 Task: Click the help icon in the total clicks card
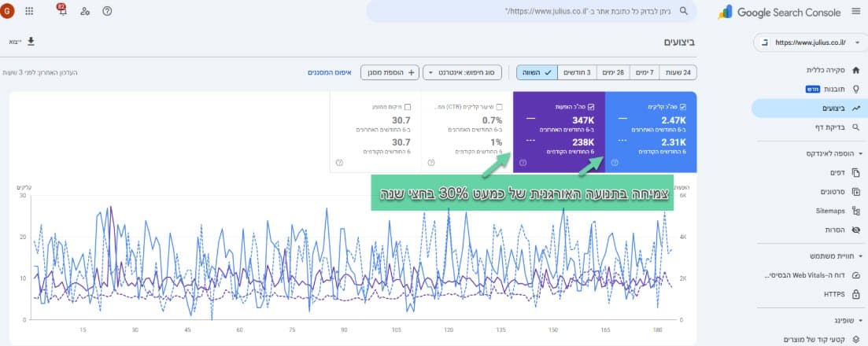[615, 163]
